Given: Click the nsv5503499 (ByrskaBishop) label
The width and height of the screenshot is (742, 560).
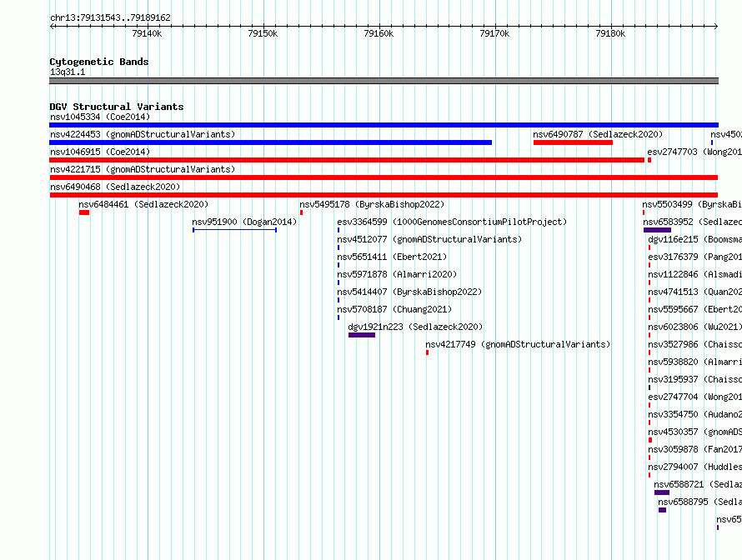Looking at the screenshot, I should [x=692, y=204].
